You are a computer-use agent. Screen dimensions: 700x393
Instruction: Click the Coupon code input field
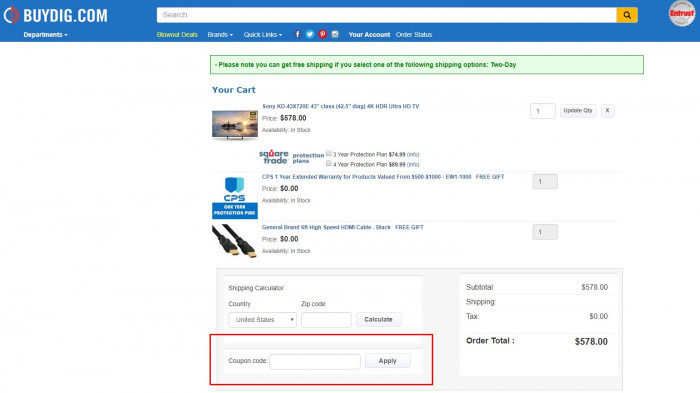coord(315,361)
